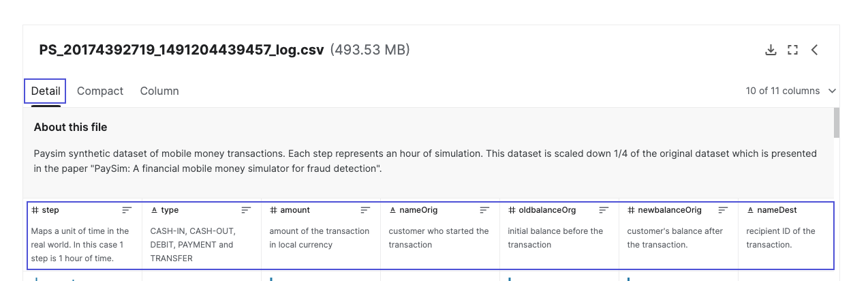Open the file preview in fullscreen
868x281 pixels.
click(x=792, y=50)
